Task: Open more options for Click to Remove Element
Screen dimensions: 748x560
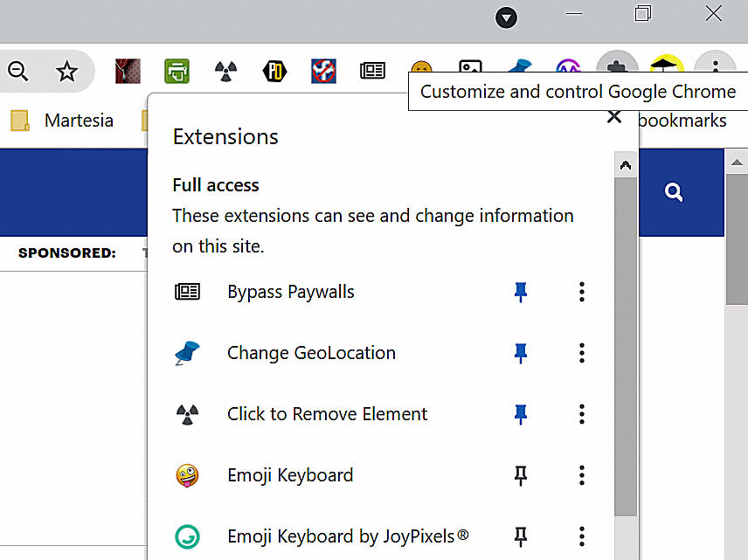Action: (581, 414)
